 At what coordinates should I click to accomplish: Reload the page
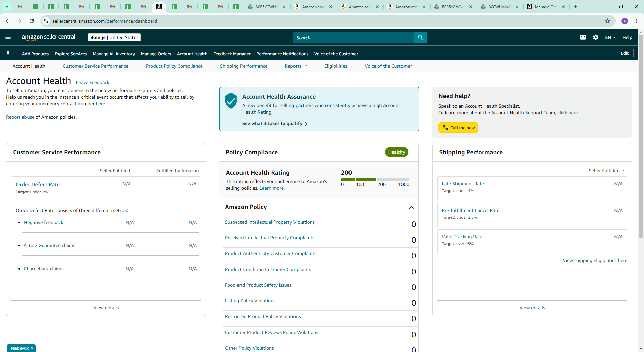pyautogui.click(x=32, y=21)
